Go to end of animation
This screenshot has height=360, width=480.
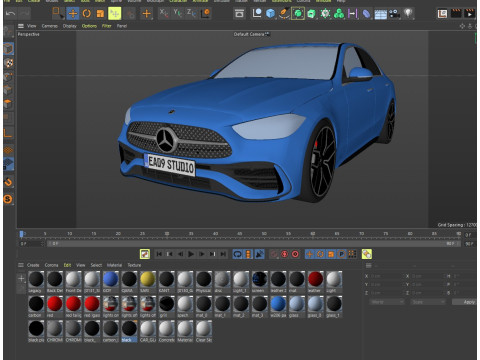point(223,254)
